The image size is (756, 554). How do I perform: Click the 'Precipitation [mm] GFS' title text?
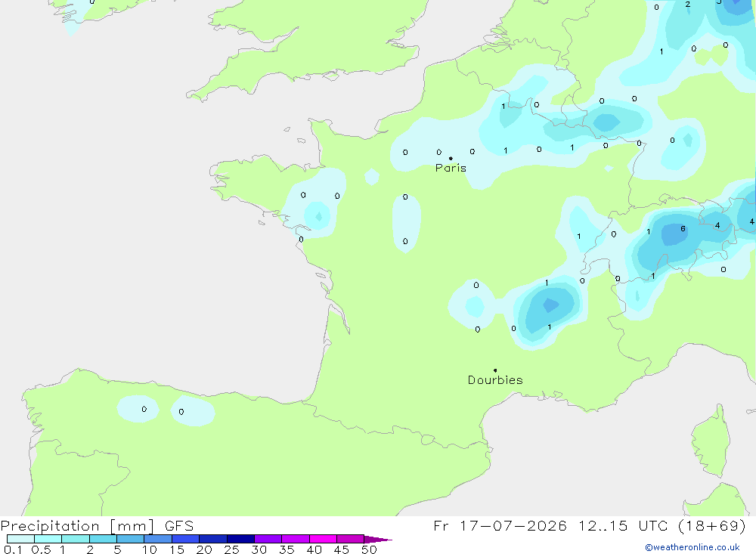(97, 525)
